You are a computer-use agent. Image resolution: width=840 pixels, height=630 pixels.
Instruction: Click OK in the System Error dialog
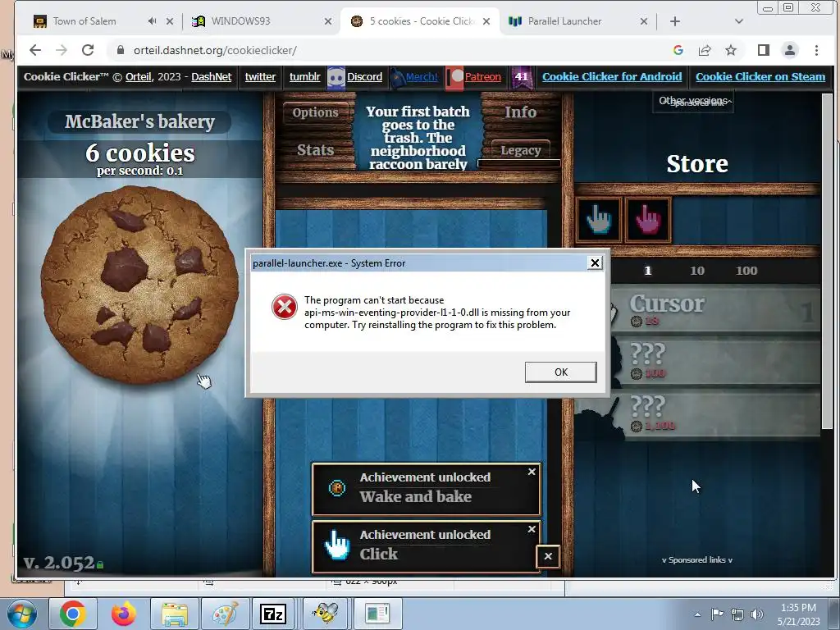coord(561,372)
